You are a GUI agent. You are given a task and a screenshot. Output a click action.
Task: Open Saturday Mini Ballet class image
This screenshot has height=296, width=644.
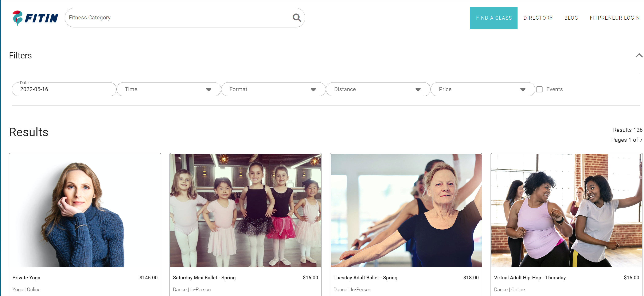coord(245,210)
